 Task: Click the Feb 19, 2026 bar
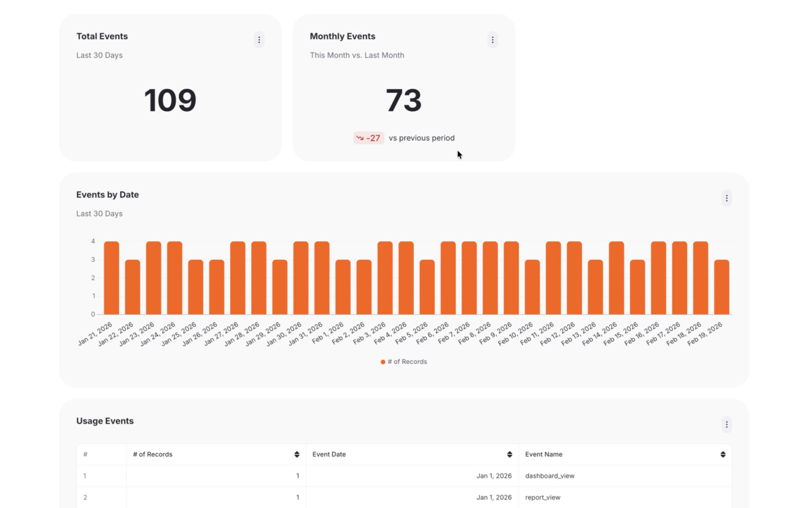[721, 287]
